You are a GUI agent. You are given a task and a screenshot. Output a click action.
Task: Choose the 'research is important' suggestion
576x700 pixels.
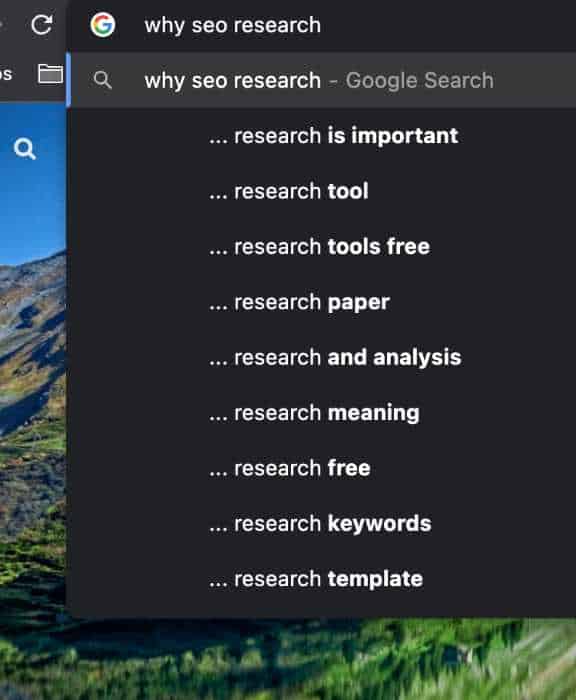(334, 136)
